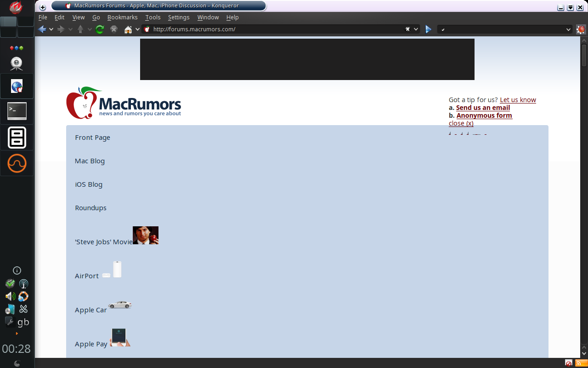Screen dimensions: 588x368
Task: Reload the page with the green refresh icon
Action: pyautogui.click(x=100, y=29)
